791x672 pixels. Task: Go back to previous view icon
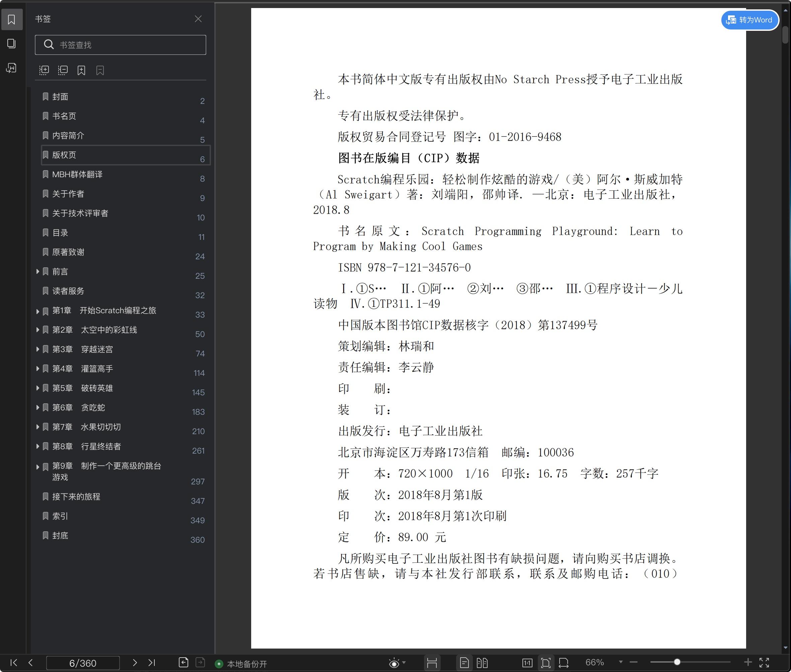coord(184,663)
